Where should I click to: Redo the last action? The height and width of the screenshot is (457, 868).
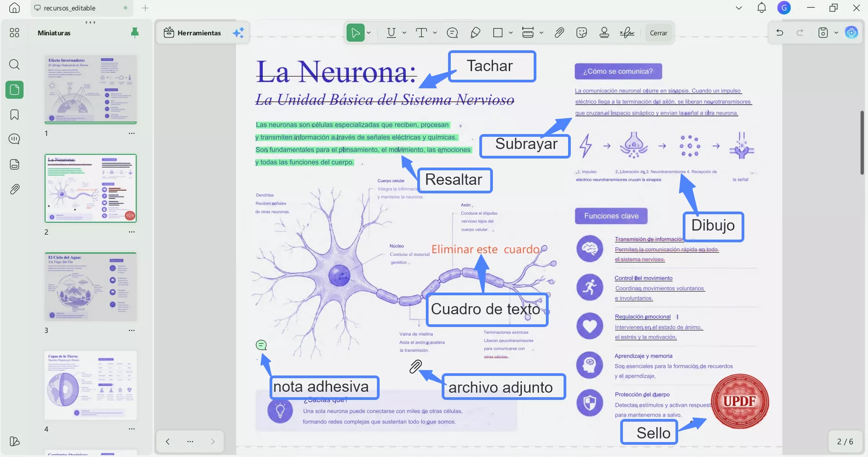point(800,33)
